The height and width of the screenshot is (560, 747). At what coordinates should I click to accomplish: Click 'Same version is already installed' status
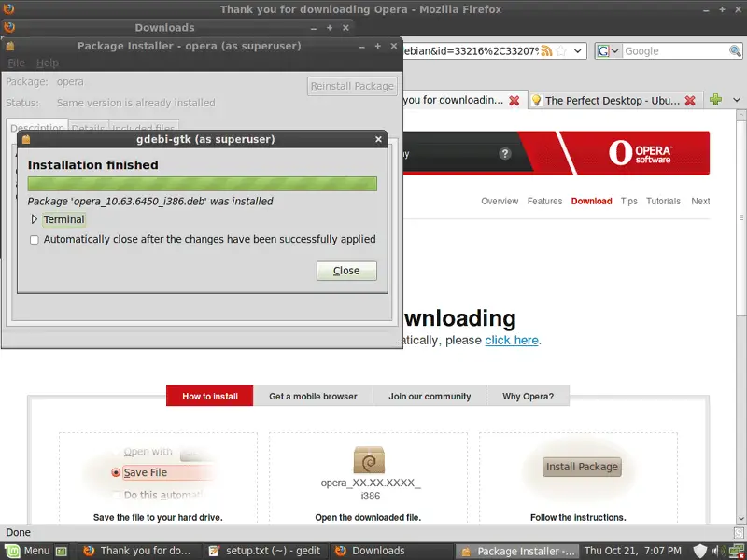135,103
